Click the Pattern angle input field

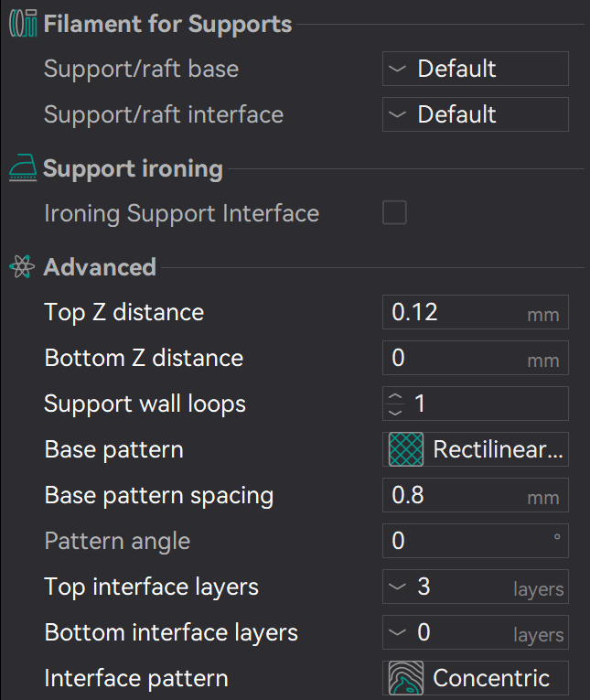pyautogui.click(x=462, y=541)
